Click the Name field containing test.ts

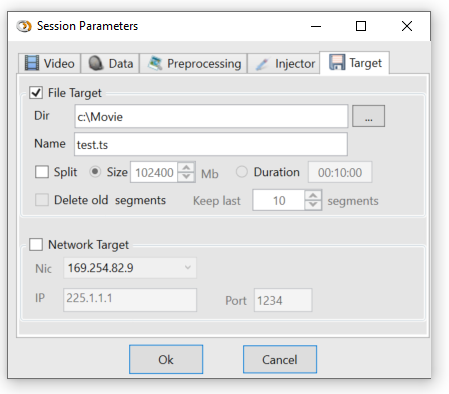click(x=211, y=144)
